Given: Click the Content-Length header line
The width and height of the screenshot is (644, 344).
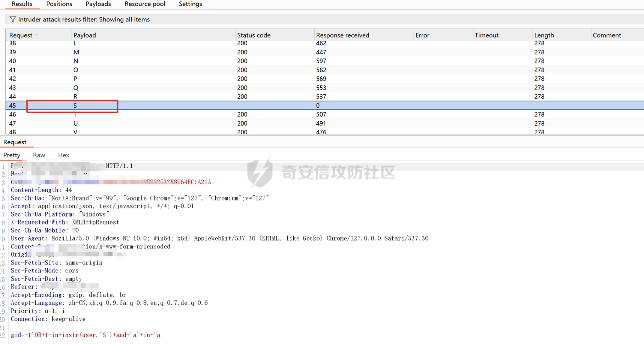Looking at the screenshot, I should pos(41,190).
